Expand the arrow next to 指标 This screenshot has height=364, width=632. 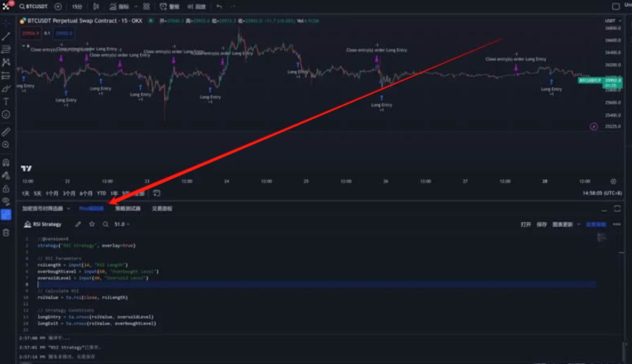point(136,7)
